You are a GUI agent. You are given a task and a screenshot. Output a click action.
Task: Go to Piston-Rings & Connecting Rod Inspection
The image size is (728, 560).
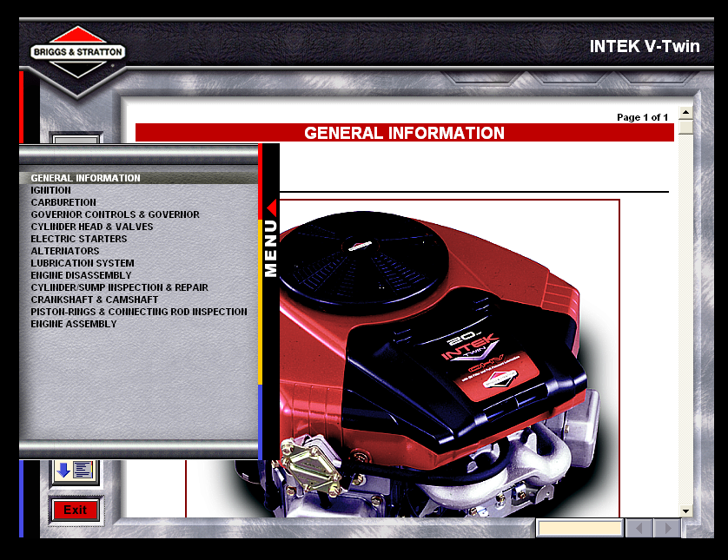coord(139,312)
